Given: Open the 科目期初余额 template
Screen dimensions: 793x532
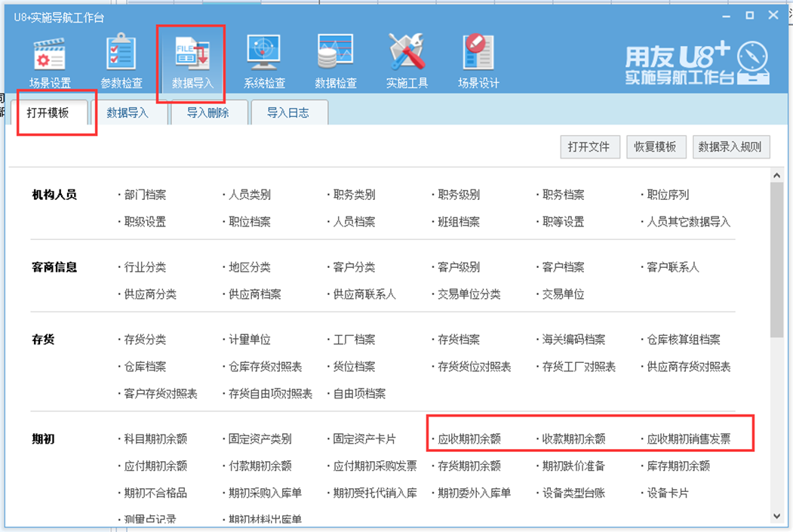Looking at the screenshot, I should click(155, 439).
